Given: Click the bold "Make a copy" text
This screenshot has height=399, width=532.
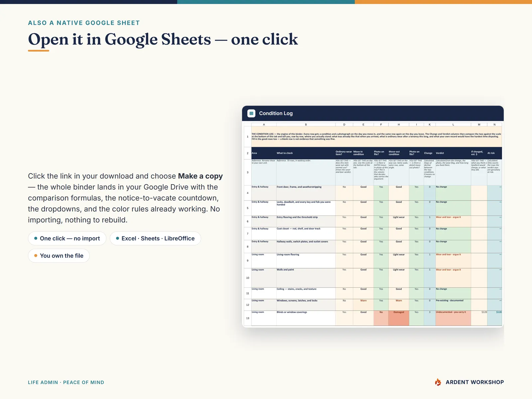Looking at the screenshot, I should pos(200,176).
